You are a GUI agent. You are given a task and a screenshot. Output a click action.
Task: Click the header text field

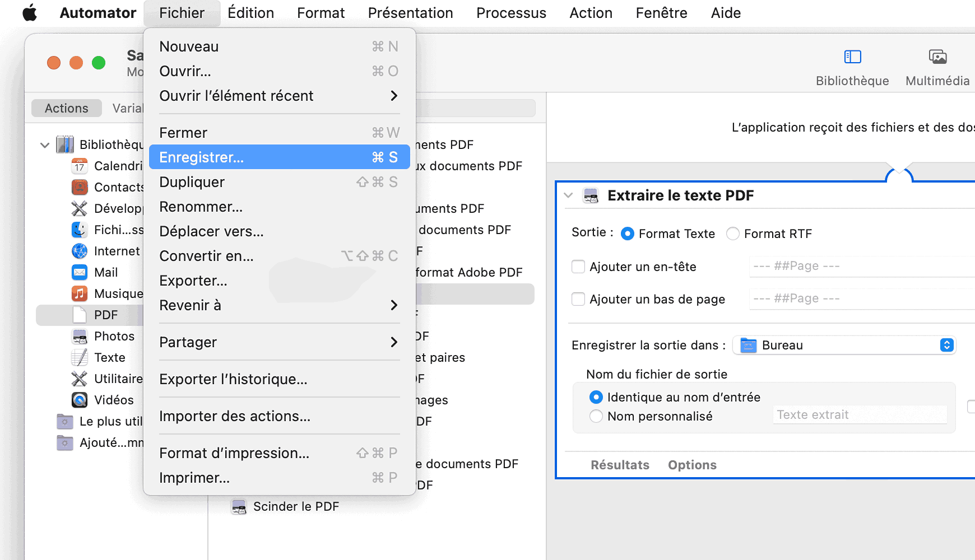[862, 266]
